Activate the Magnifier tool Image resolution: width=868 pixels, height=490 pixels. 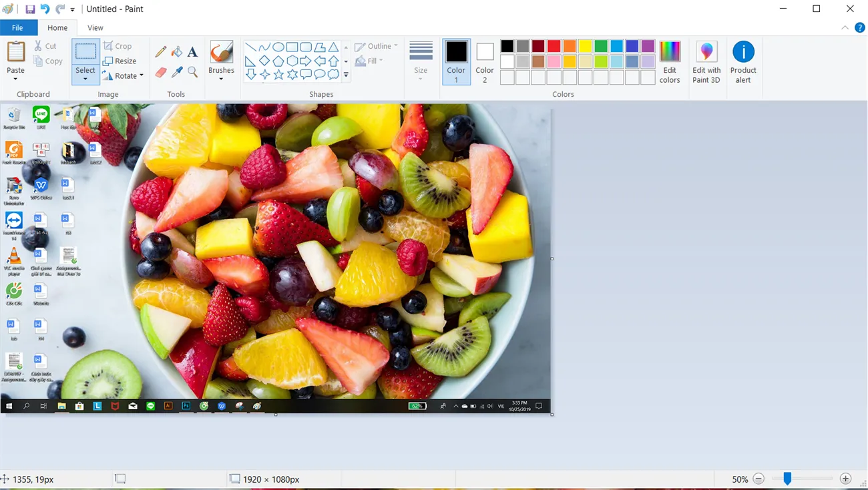coord(192,70)
